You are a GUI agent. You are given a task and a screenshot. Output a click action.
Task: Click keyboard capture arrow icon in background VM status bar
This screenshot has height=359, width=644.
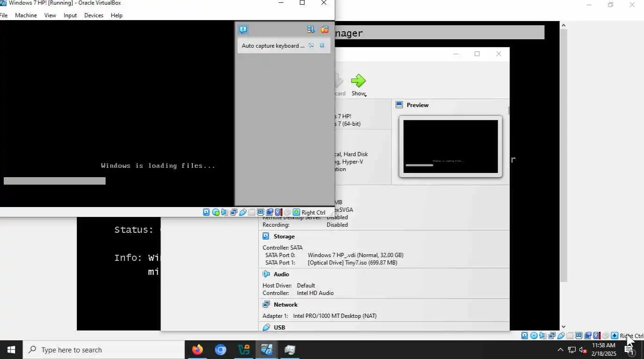614,336
